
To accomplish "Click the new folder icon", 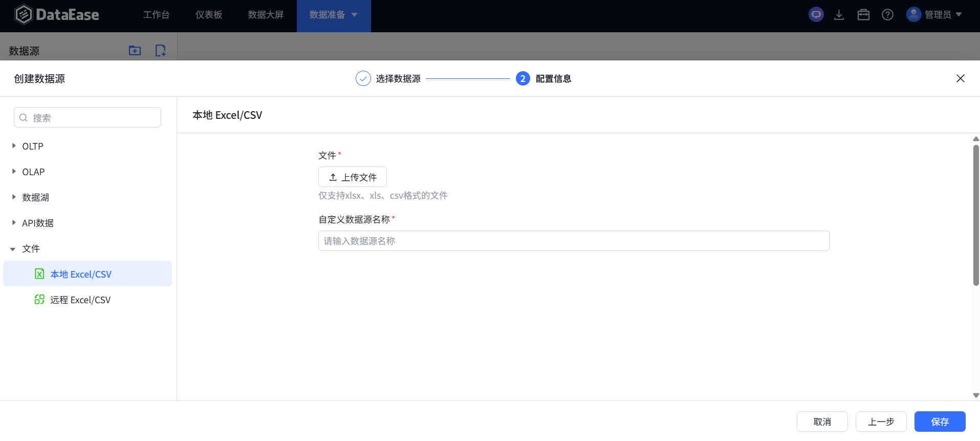I will [x=135, y=50].
